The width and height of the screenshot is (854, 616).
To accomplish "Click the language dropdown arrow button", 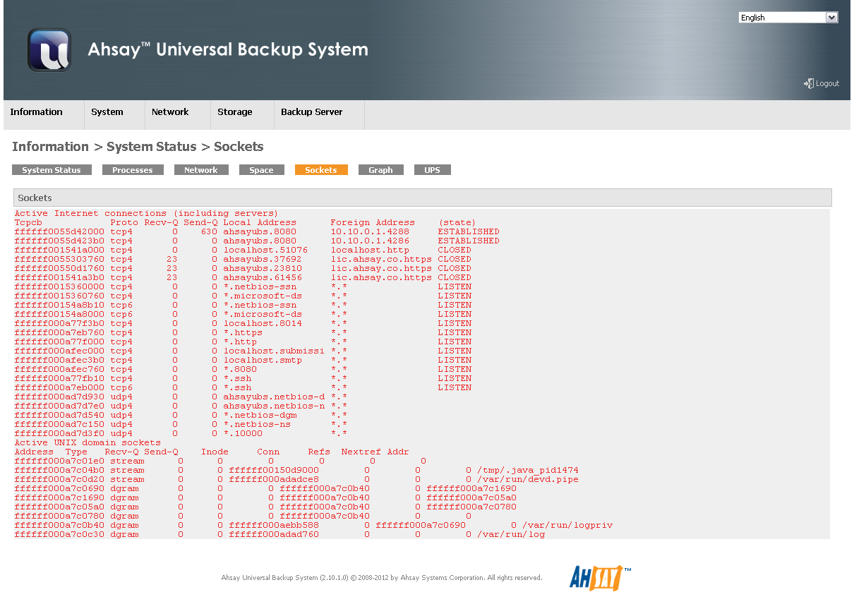I will [831, 18].
